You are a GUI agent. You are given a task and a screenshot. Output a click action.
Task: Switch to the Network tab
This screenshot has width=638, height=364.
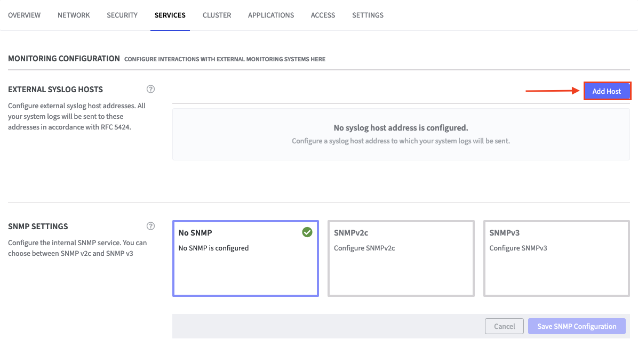(74, 15)
